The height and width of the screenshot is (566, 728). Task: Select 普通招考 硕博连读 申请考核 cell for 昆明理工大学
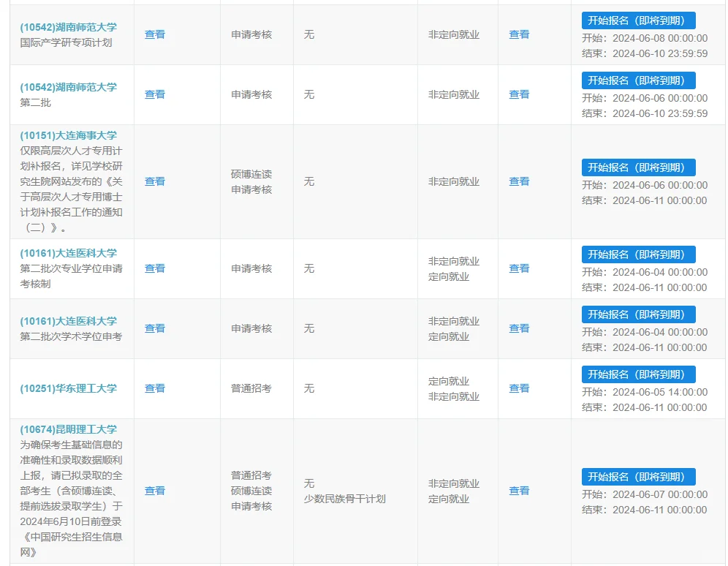click(251, 491)
